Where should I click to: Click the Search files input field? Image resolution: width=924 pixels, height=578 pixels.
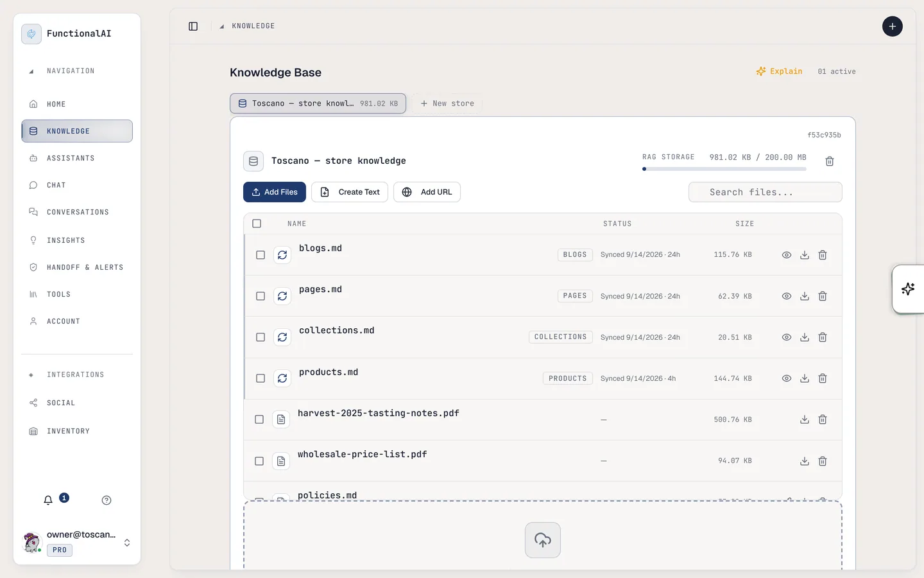[x=766, y=192]
